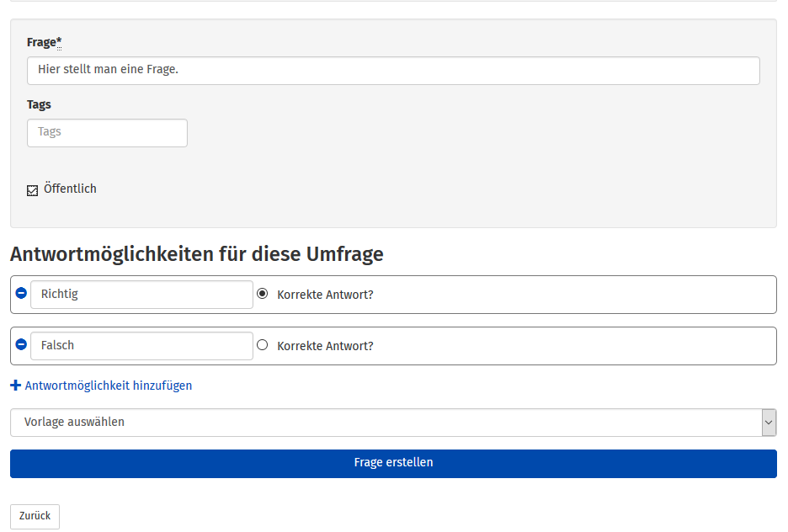The width and height of the screenshot is (788, 532).
Task: Toggle the Öffentlich checkbox
Action: 33,190
